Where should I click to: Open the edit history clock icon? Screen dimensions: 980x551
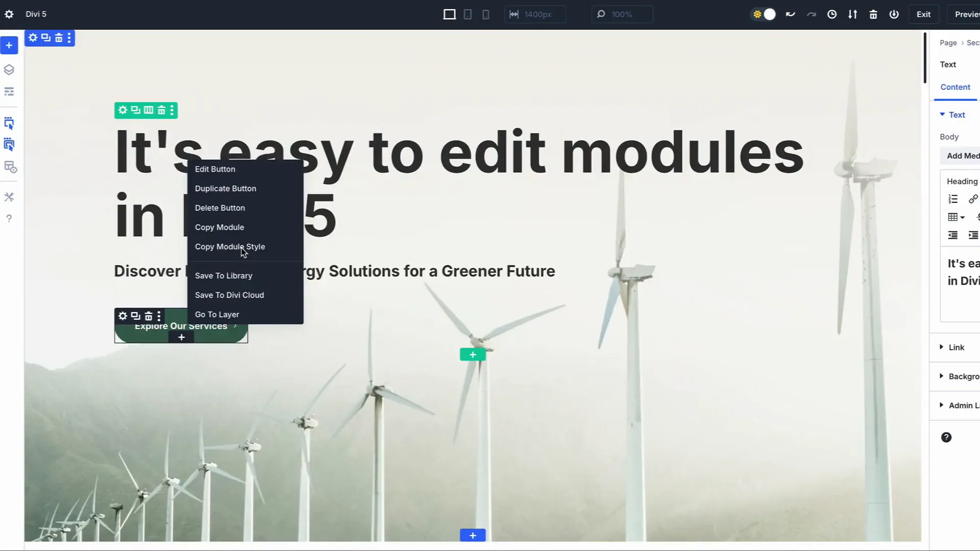(832, 14)
